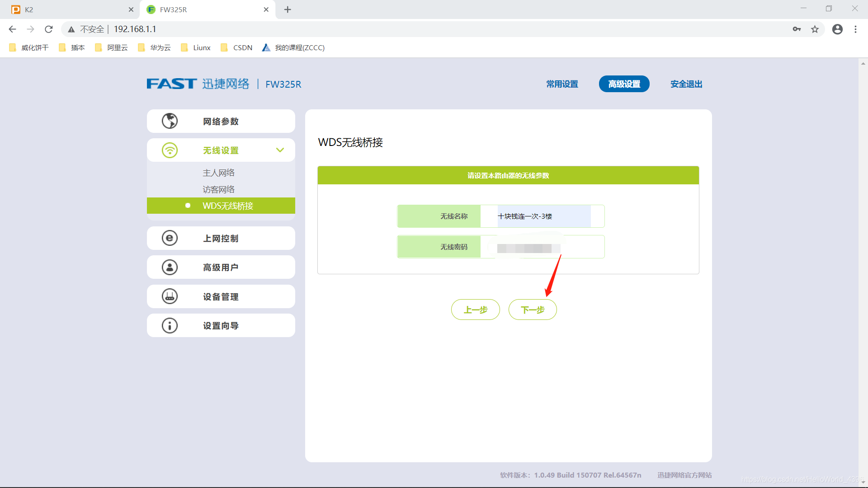868x488 pixels.
Task: Collapse the 无线设置 section chevron
Action: [x=280, y=150]
